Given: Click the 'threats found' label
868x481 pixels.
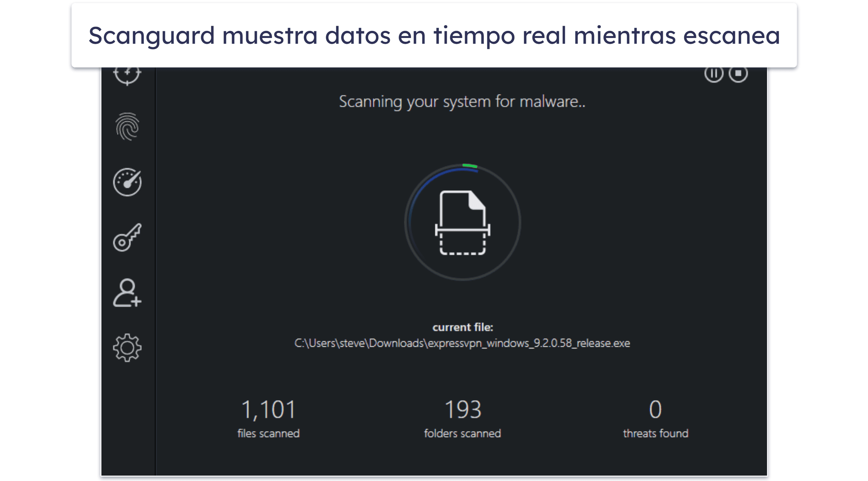Looking at the screenshot, I should point(656,434).
